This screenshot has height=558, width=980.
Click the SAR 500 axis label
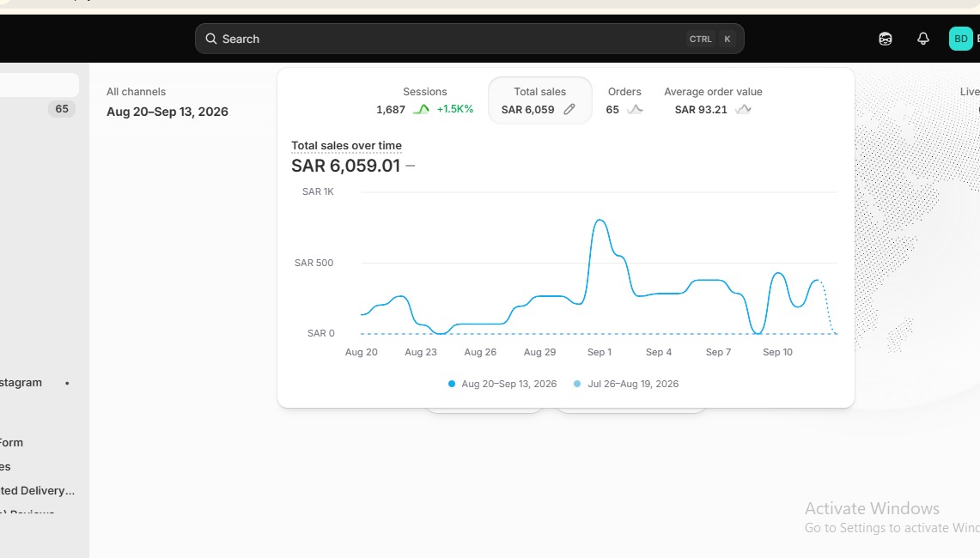tap(313, 263)
